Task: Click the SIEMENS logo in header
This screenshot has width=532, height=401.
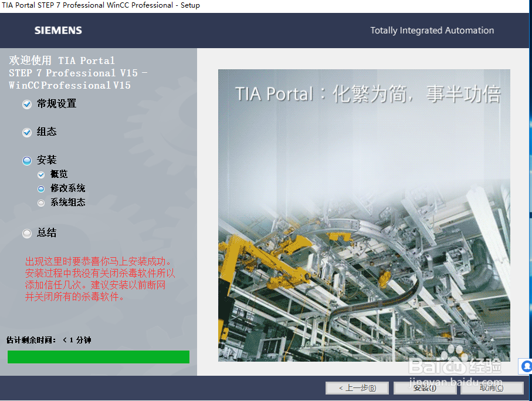Action: click(x=58, y=31)
